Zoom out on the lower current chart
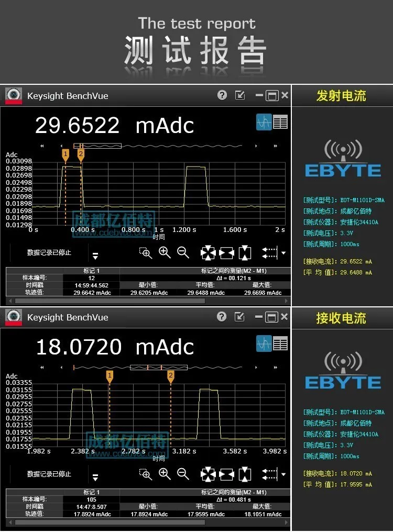The height and width of the screenshot is (532, 393). (183, 474)
